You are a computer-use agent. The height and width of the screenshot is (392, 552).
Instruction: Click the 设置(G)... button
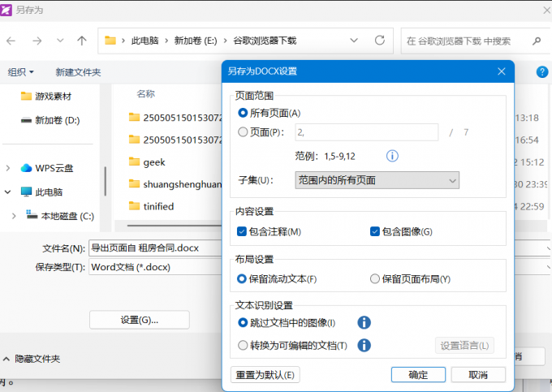[x=140, y=320]
